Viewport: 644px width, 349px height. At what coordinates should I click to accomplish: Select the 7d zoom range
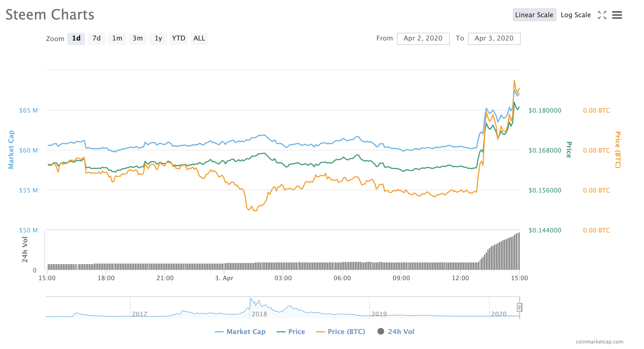coord(96,38)
